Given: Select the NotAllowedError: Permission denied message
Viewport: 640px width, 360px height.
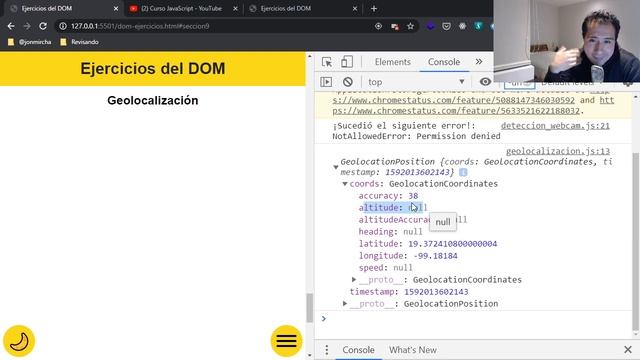Looking at the screenshot, I should tap(416, 136).
